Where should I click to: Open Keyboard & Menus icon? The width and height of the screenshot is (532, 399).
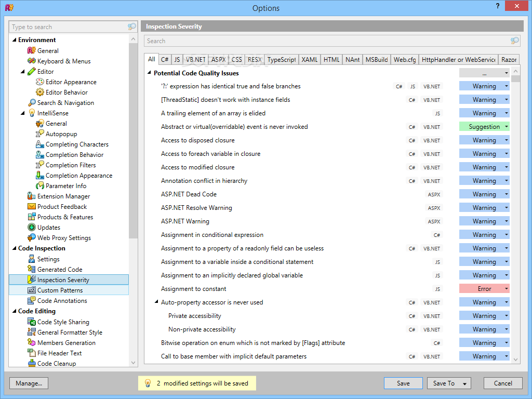31,61
